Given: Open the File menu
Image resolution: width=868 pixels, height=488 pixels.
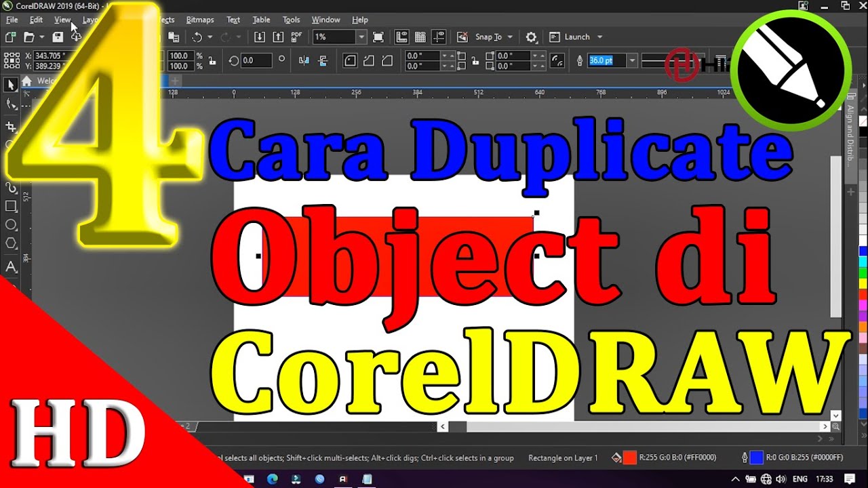Looking at the screenshot, I should click(x=12, y=20).
